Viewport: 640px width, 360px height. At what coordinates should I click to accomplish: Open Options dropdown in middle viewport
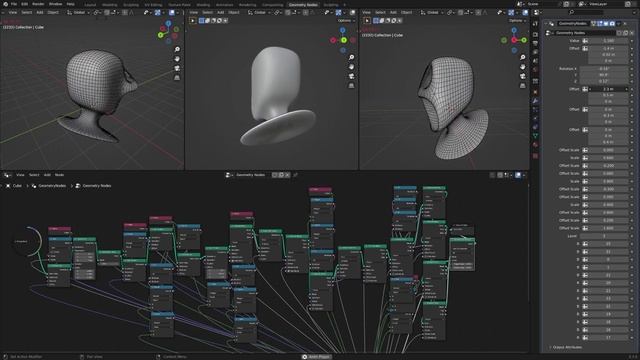point(346,20)
